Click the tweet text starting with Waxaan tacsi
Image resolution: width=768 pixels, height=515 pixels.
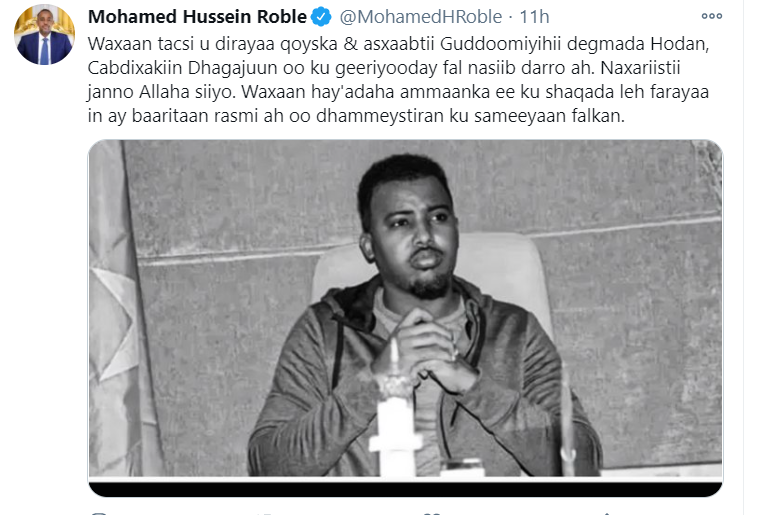point(399,79)
